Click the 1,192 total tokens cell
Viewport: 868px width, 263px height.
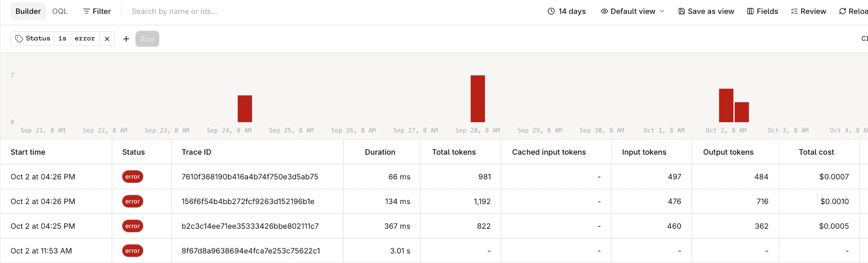pyautogui.click(x=482, y=201)
